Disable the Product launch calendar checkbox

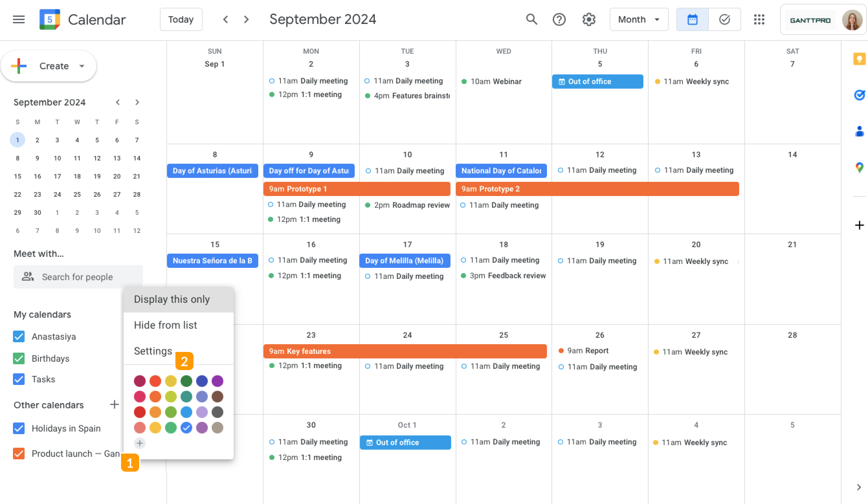click(x=19, y=454)
